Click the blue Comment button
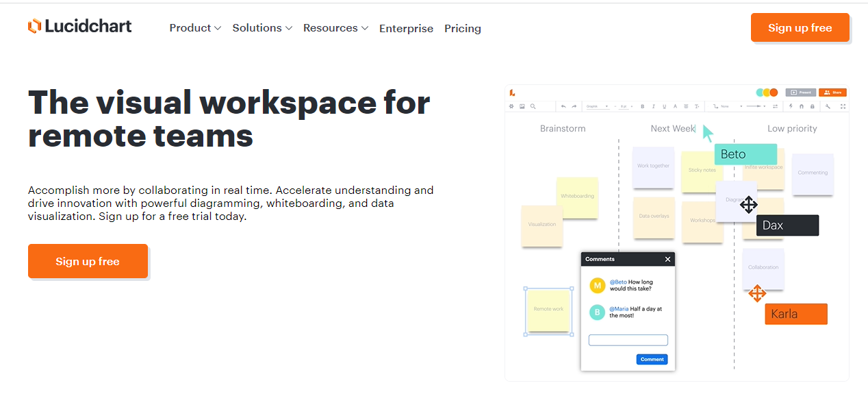Image resolution: width=868 pixels, height=394 pixels. click(652, 359)
